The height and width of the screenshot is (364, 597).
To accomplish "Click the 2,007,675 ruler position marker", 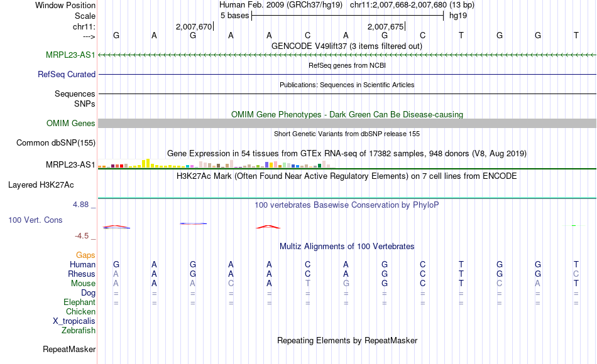I will point(385,26).
